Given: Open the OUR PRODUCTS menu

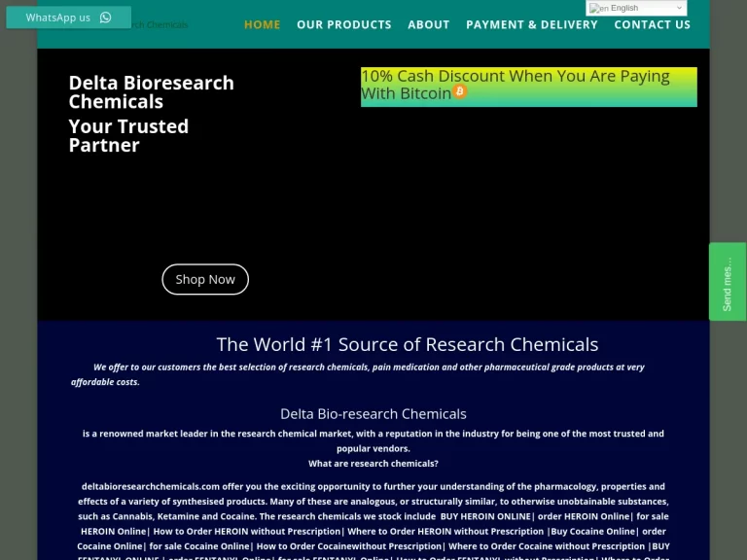Looking at the screenshot, I should (344, 24).
